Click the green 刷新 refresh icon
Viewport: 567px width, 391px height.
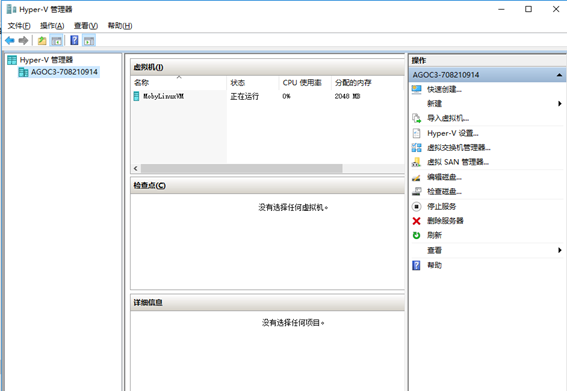coord(417,235)
